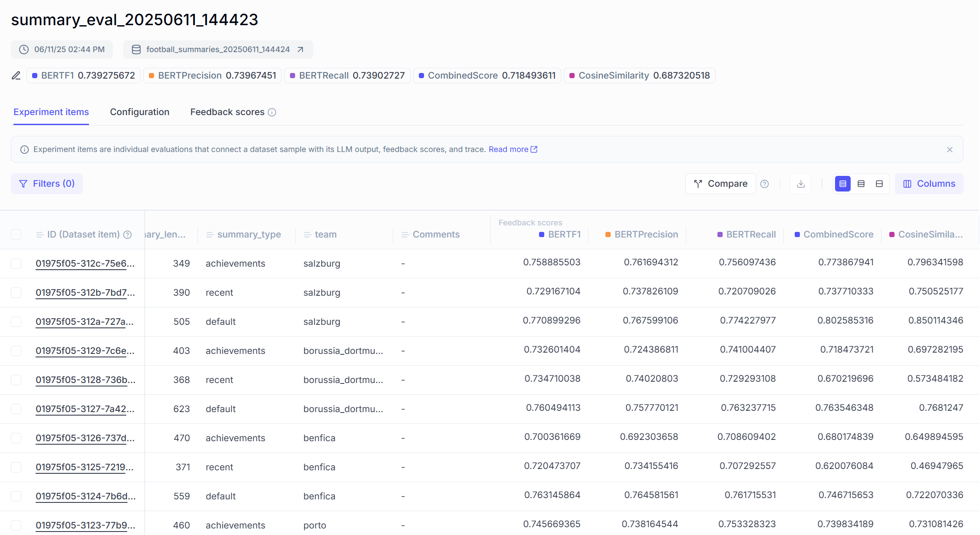Image resolution: width=980 pixels, height=535 pixels.
Task: Open dataset football_summaries_20250611_144424 link
Action: point(218,50)
